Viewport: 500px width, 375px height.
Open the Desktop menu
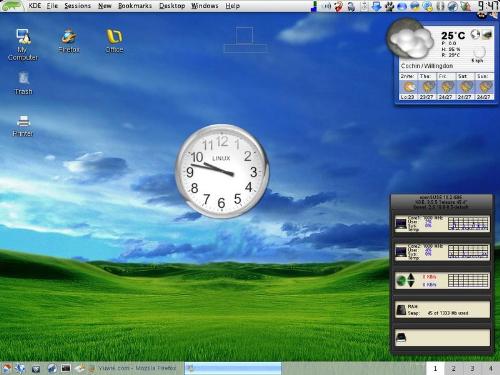[x=172, y=6]
